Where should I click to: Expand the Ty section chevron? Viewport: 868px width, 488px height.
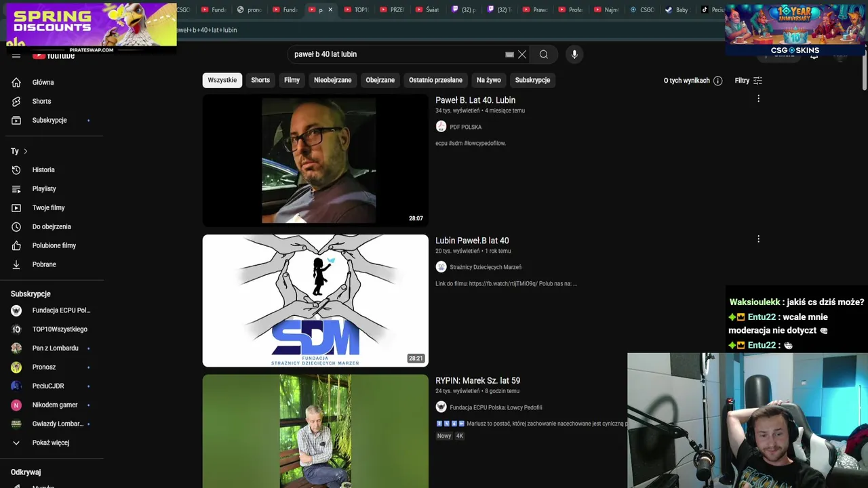26,151
